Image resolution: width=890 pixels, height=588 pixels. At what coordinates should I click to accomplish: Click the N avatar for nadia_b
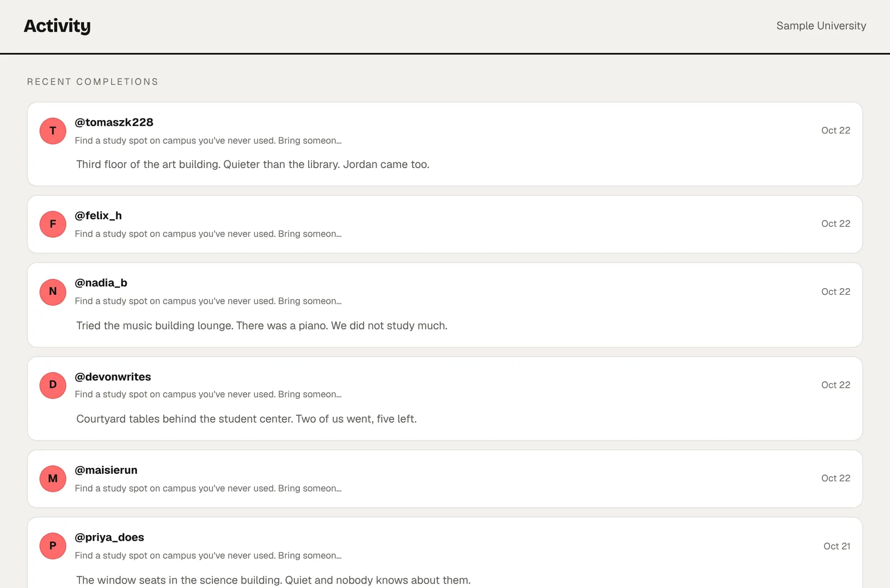pyautogui.click(x=53, y=291)
